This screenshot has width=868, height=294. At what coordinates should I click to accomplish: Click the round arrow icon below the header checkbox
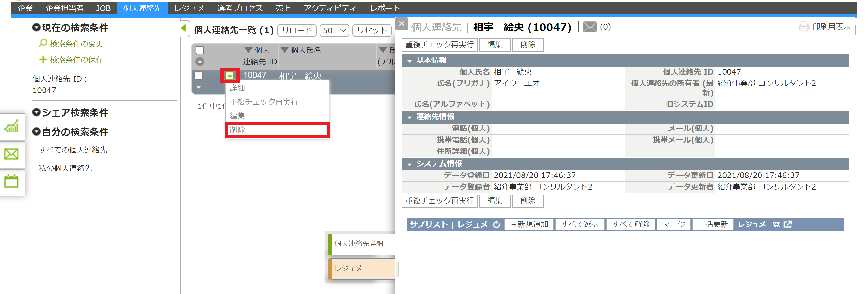click(x=200, y=61)
